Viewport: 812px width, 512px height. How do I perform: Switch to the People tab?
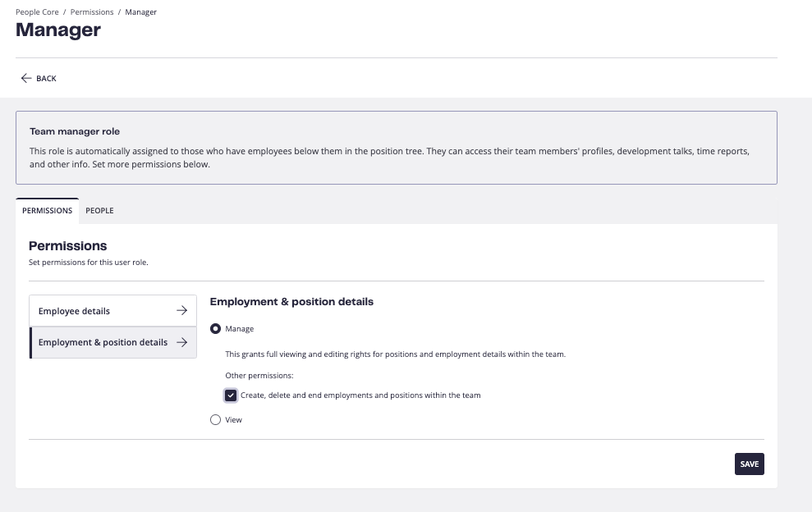click(x=99, y=211)
